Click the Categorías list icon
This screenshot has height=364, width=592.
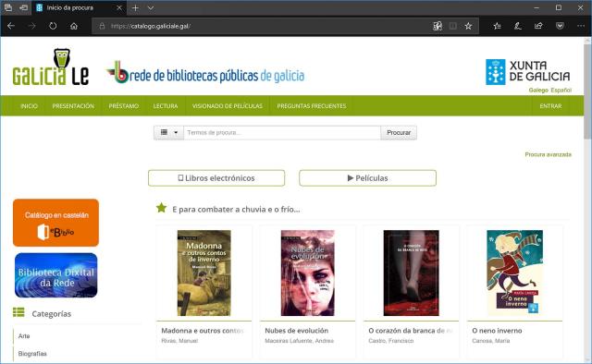tap(18, 312)
